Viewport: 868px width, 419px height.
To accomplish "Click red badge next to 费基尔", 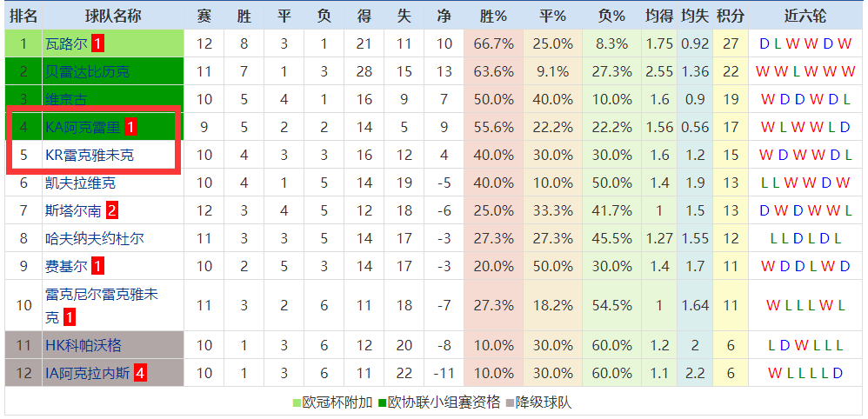I will coord(97,266).
